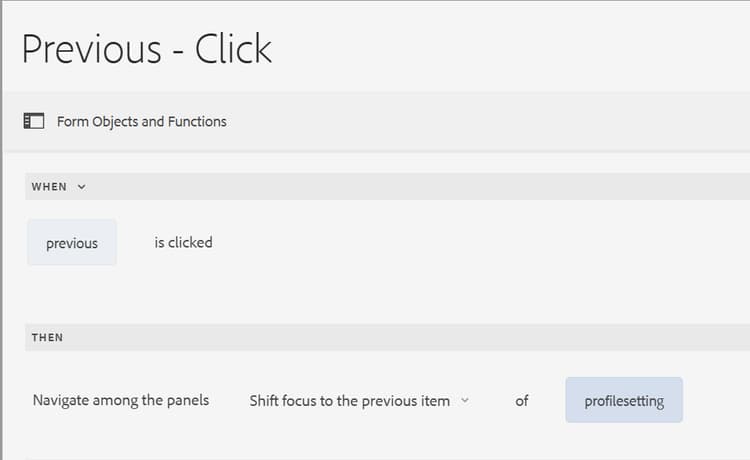750x460 pixels.
Task: Click the THEN section label
Action: point(47,337)
